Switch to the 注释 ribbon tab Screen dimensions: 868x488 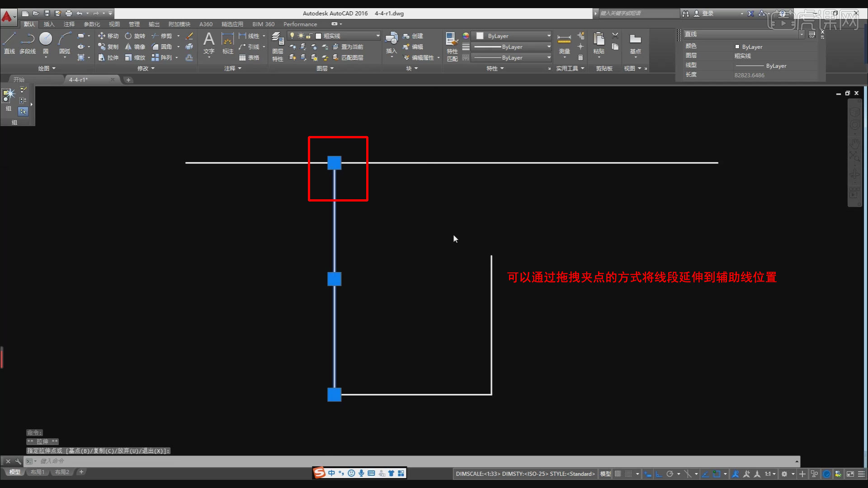pyautogui.click(x=69, y=24)
